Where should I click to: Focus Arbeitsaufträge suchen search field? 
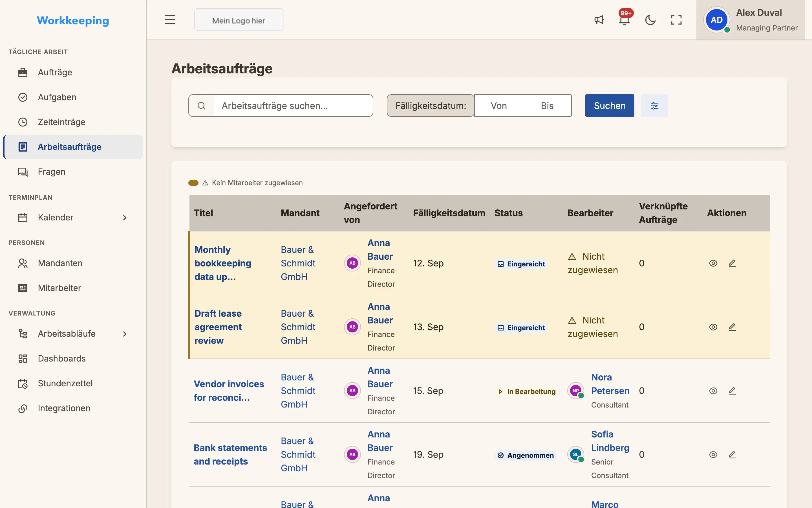[x=293, y=106]
